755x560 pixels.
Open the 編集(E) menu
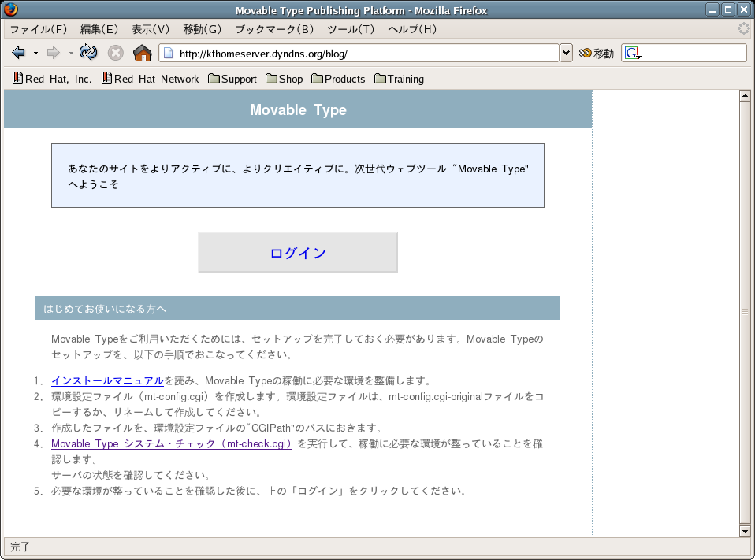point(99,29)
